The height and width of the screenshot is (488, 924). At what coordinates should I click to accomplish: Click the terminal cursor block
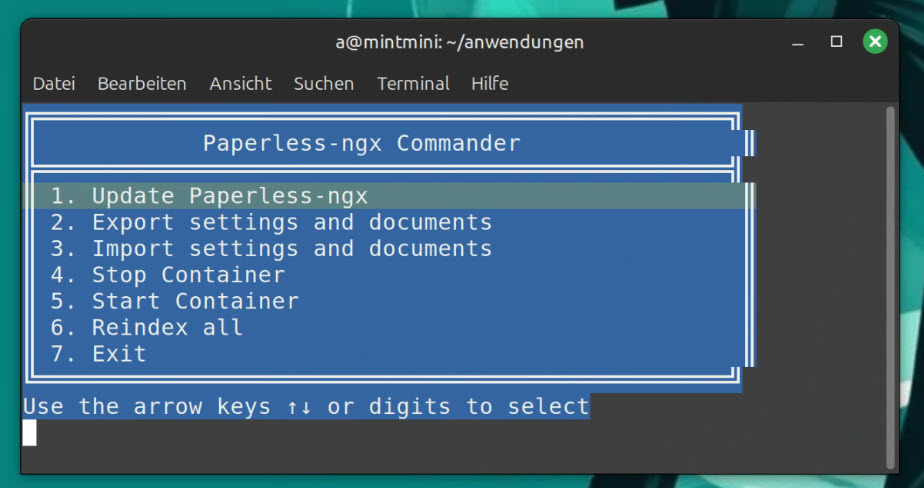pyautogui.click(x=29, y=432)
